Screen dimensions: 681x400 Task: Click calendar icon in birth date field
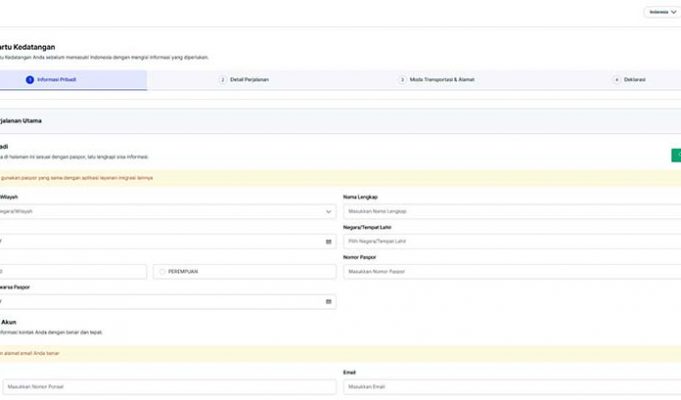[328, 242]
